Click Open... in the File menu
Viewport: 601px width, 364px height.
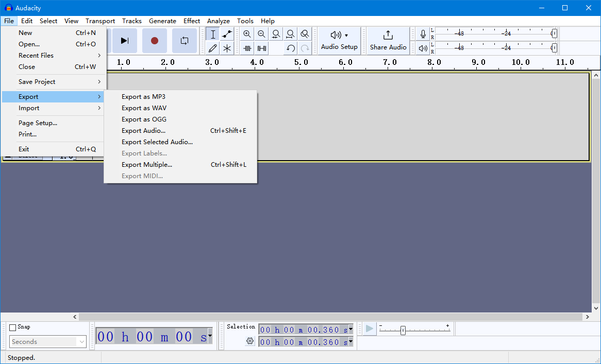[53, 44]
